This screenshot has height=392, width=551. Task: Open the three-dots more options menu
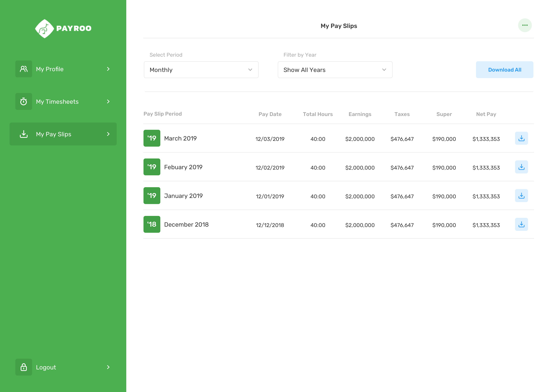[525, 25]
